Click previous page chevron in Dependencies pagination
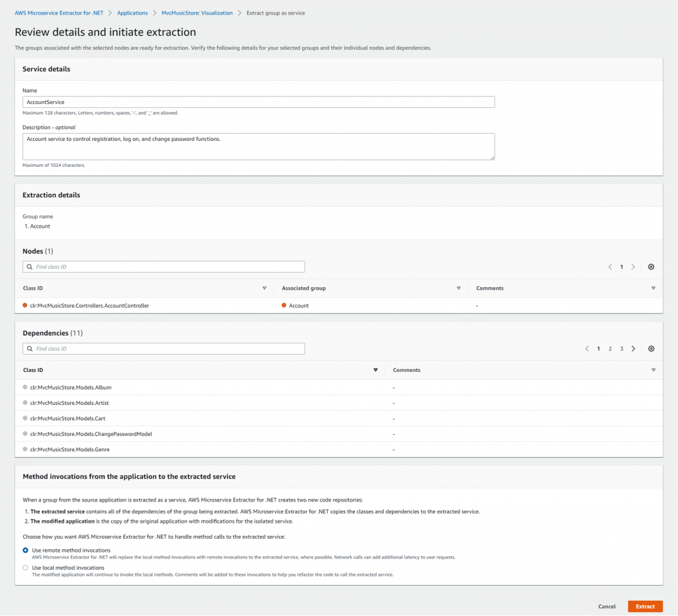Screen dimensions: 678x616 pos(587,348)
